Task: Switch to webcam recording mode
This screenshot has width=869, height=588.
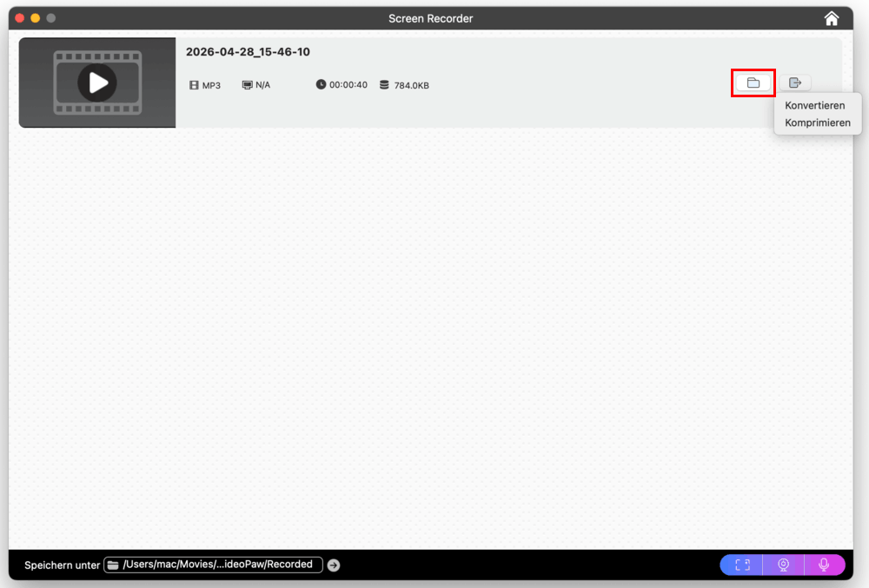Action: (x=783, y=565)
